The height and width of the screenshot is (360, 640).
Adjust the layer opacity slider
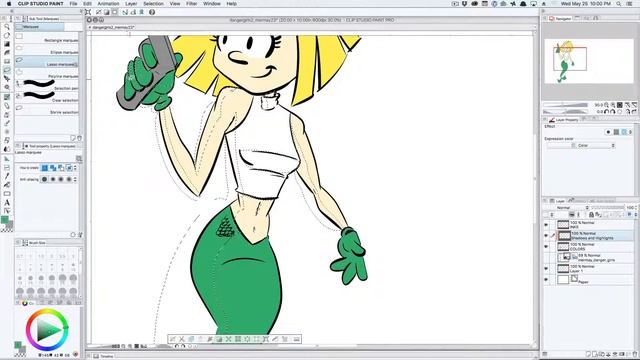[607, 208]
